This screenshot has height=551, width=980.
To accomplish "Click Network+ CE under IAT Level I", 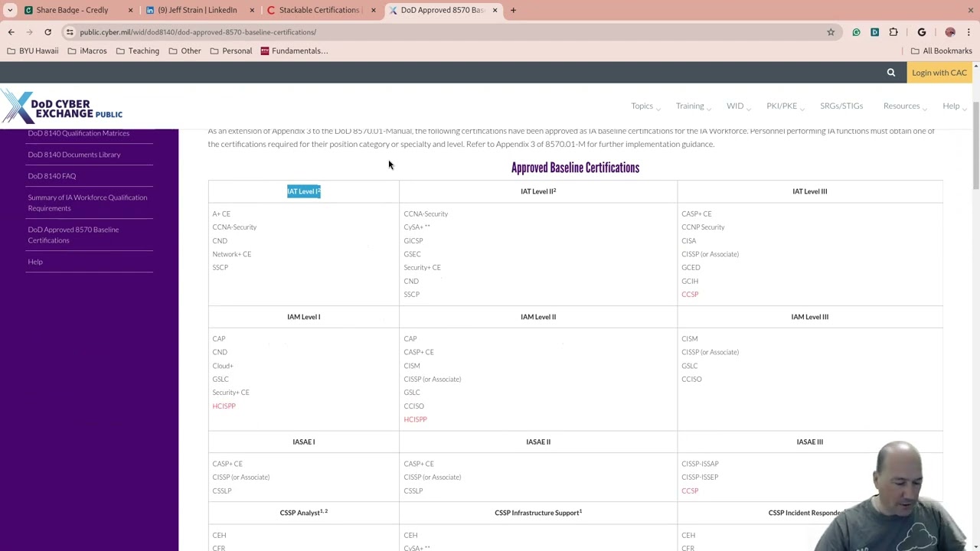I will [x=231, y=254].
